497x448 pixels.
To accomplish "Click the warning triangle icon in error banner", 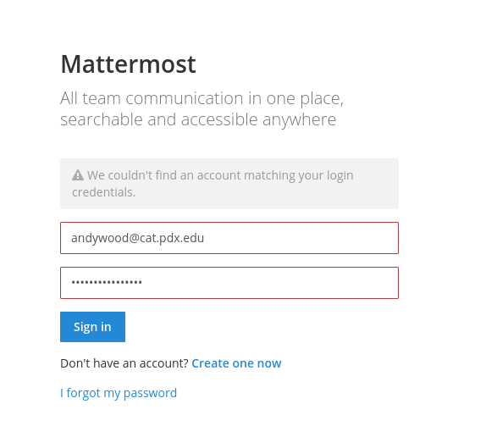I will pos(78,175).
